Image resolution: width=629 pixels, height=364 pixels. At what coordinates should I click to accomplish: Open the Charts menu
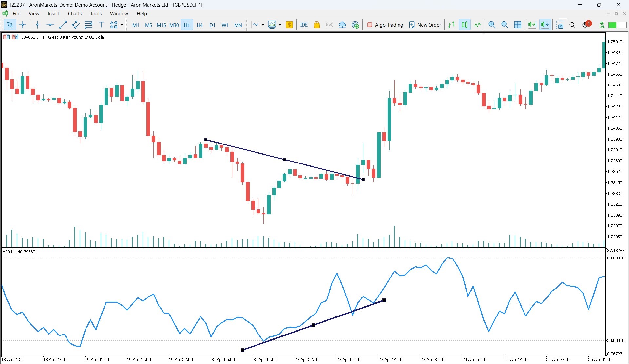75,13
